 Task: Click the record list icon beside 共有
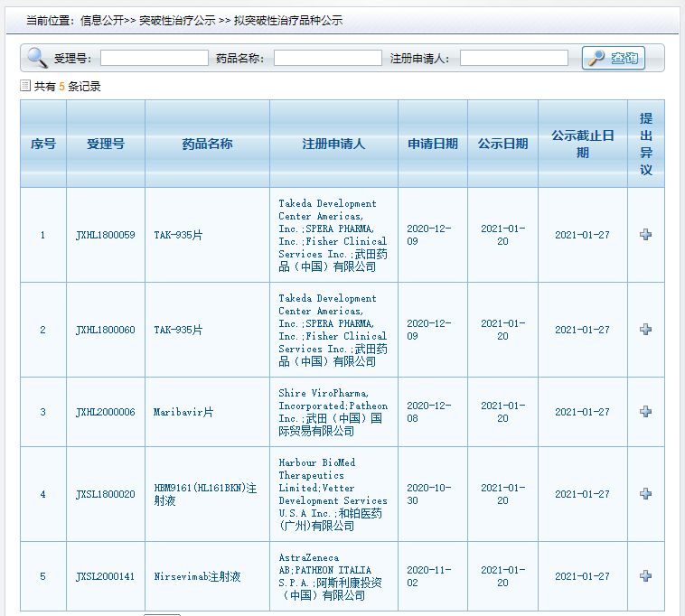pyautogui.click(x=25, y=86)
